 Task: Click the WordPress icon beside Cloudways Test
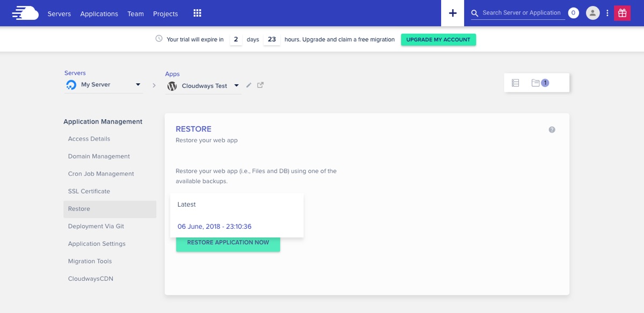pyautogui.click(x=172, y=86)
